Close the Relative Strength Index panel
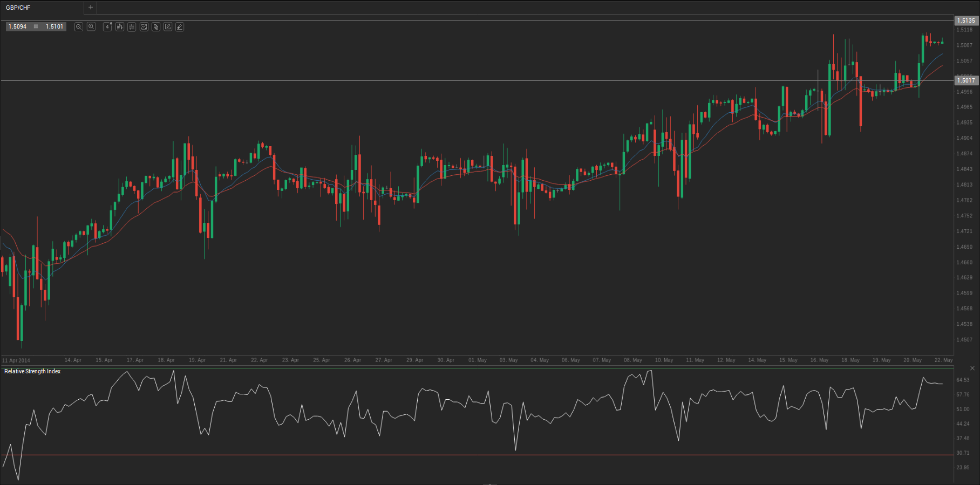980x485 pixels. click(x=972, y=368)
